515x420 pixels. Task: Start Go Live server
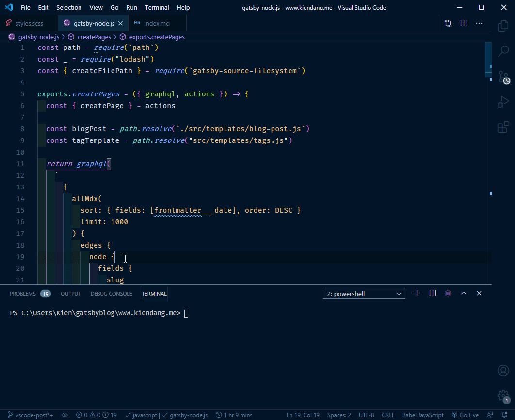(465, 415)
